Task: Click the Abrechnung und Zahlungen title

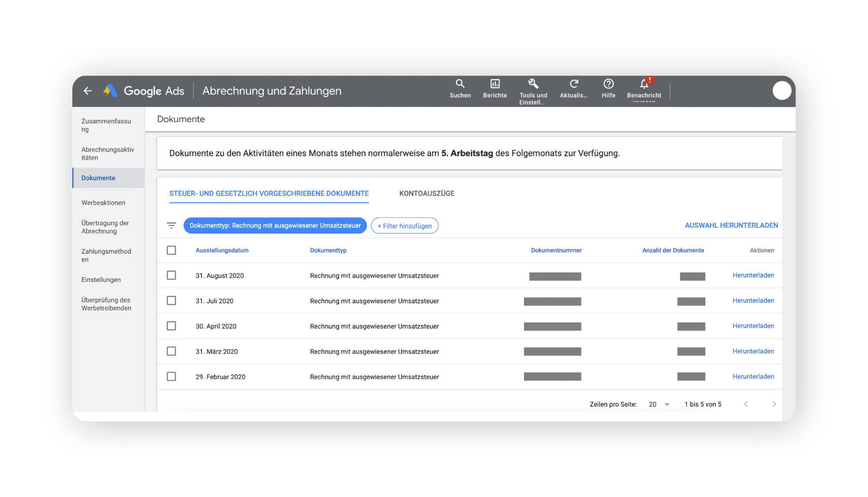Action: (272, 91)
